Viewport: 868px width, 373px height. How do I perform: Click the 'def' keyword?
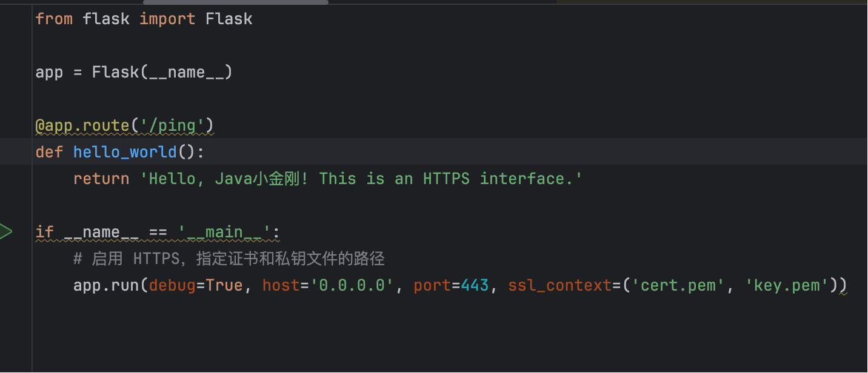click(50, 152)
